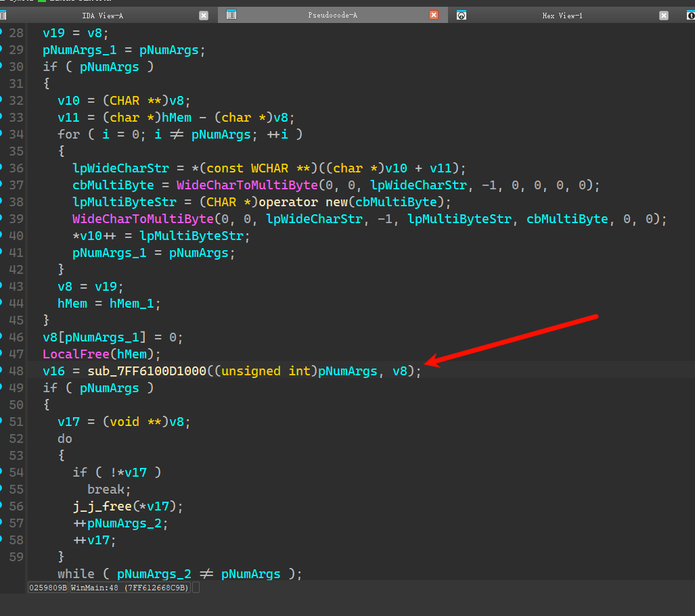This screenshot has width=695, height=616.
Task: Select variable v16 on line 48
Action: click(x=53, y=371)
